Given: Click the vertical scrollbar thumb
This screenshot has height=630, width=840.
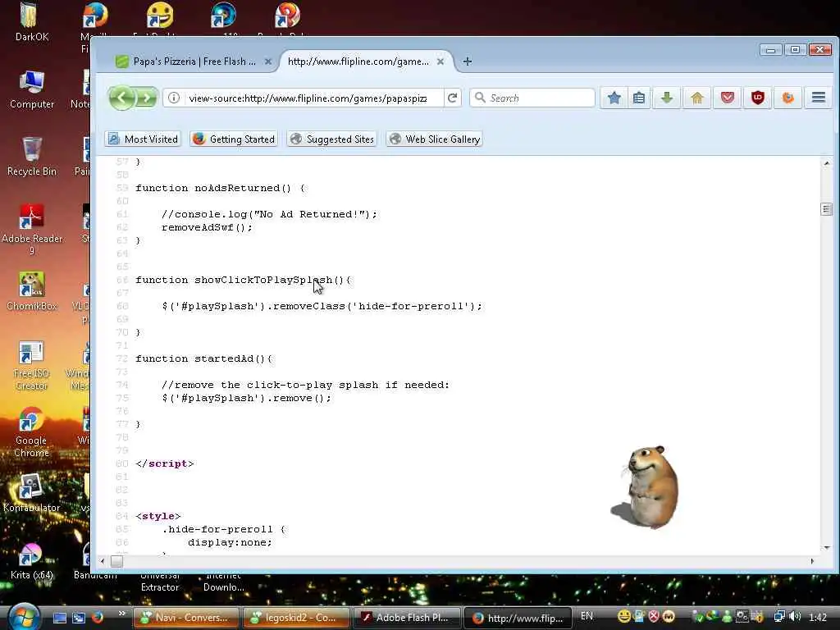Looking at the screenshot, I should click(x=827, y=209).
